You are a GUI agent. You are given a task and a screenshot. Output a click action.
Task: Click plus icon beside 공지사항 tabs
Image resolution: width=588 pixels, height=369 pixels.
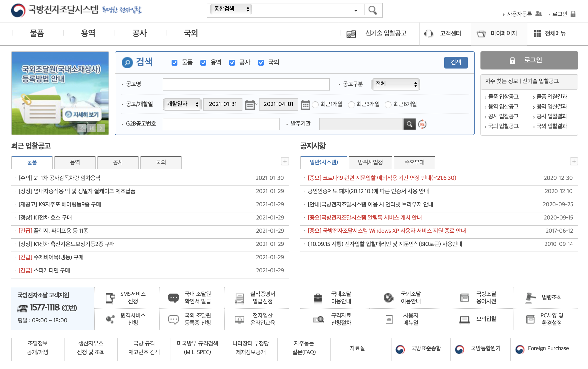tap(574, 161)
